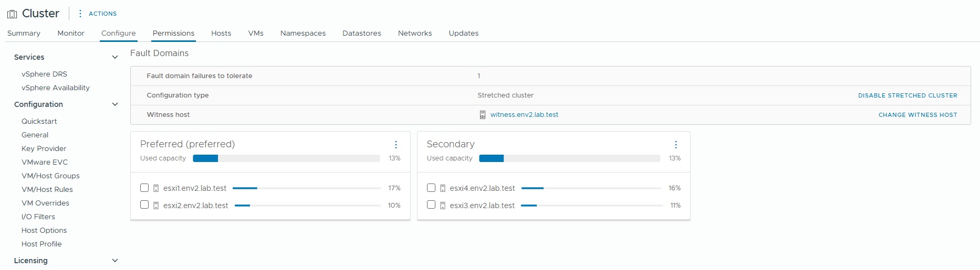Click Disable Stretched Cluster
Viewport: 980px width, 270px height.
pos(908,95)
